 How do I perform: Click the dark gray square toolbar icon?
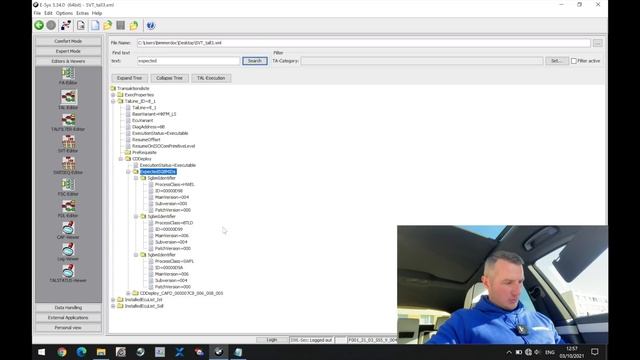point(120,25)
